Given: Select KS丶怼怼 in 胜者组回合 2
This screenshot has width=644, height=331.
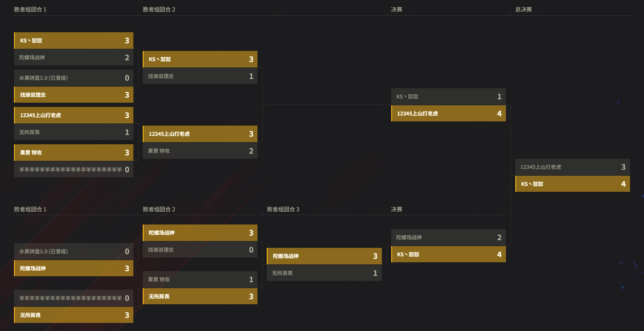Looking at the screenshot, I should pyautogui.click(x=200, y=59).
